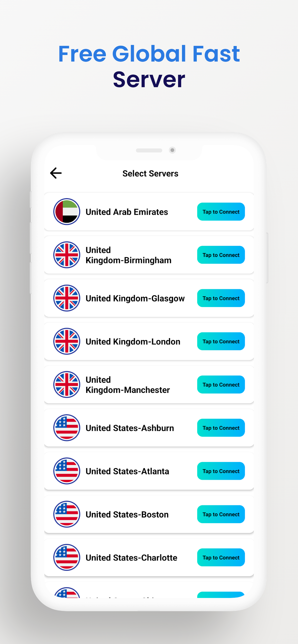Hit Tap to Connect for London
This screenshot has width=298, height=644.
coord(221,341)
